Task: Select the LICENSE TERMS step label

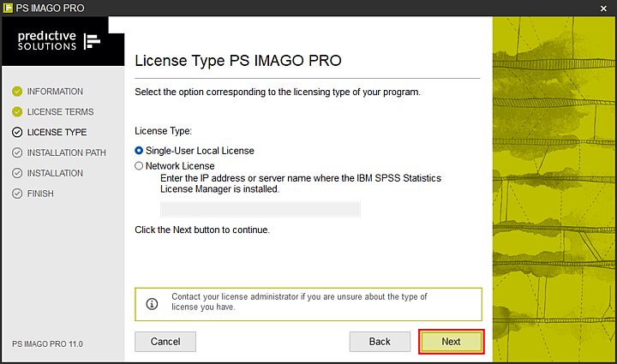Action: pos(60,112)
